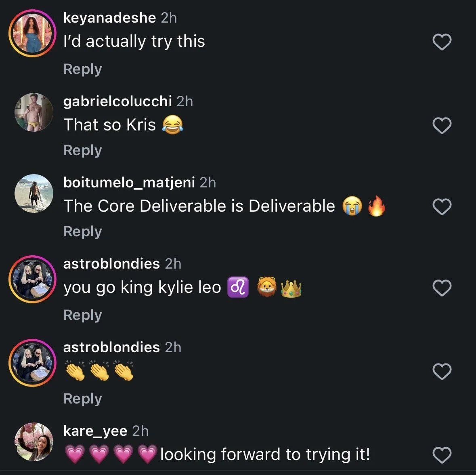Like keyanadeshe's comment with heart icon

(x=442, y=42)
